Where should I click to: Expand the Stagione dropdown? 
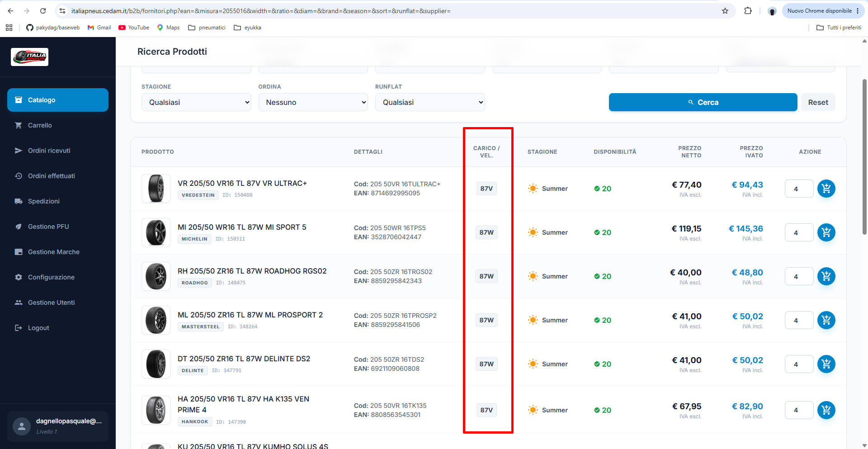(x=196, y=102)
